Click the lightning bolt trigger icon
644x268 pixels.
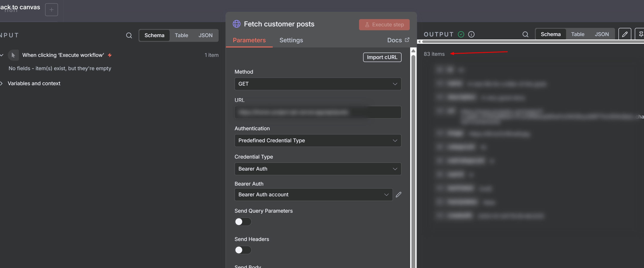(110, 55)
